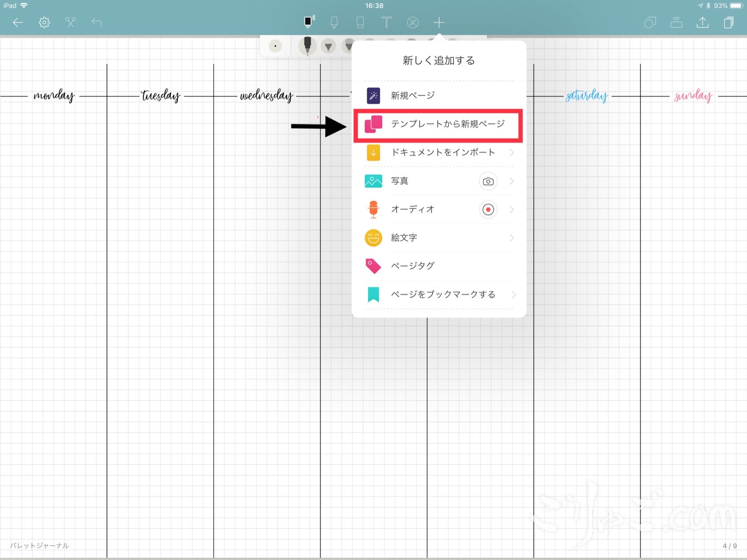Expand ページをブックマークする chevron
This screenshot has height=560, width=747.
point(513,295)
